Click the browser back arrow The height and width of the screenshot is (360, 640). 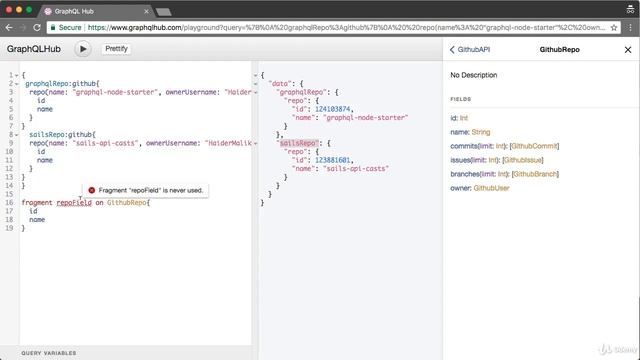[x=9, y=27]
